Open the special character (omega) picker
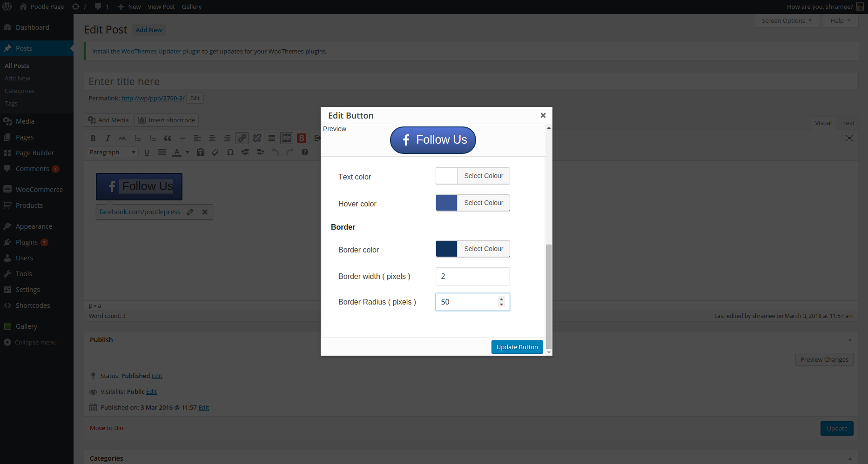 (x=230, y=152)
